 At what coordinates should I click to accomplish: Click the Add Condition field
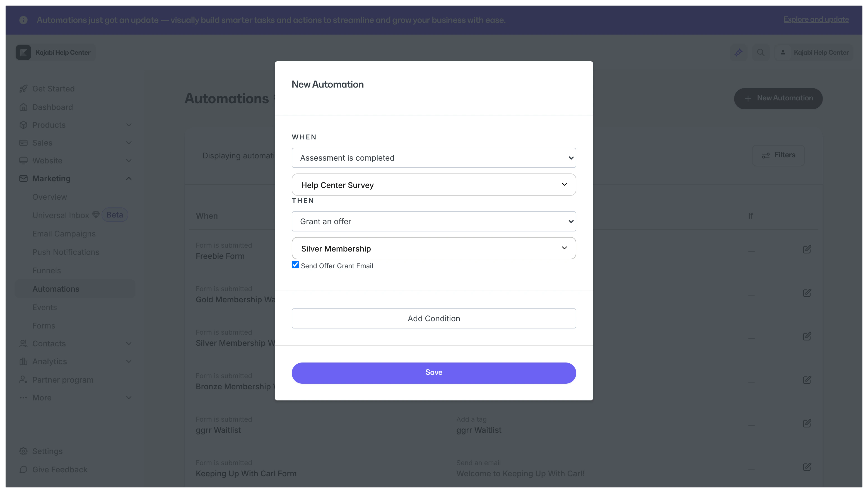click(433, 318)
